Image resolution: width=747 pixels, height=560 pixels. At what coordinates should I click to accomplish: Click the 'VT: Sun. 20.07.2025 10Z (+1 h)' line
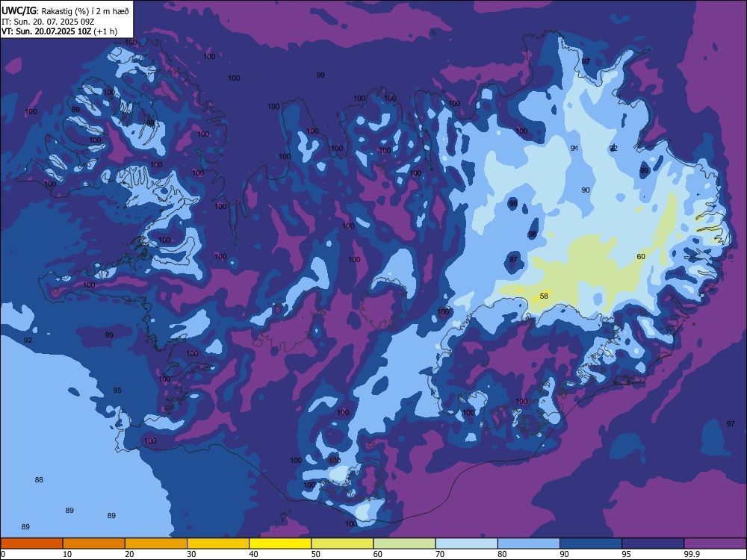pos(59,31)
